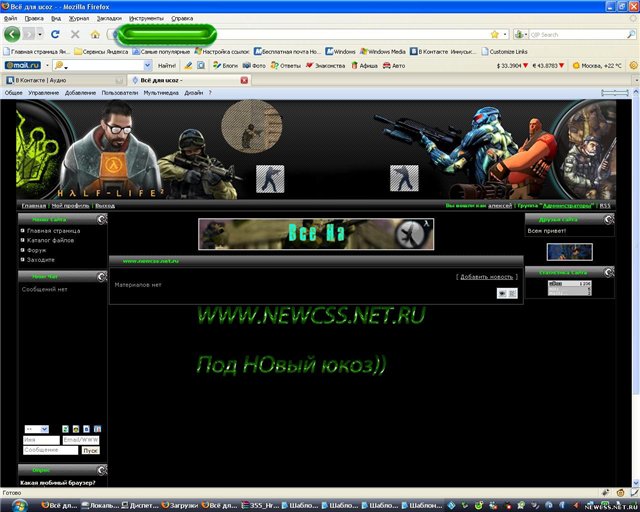Image resolution: width=640 pixels, height=512 pixels.
Task: Open the Диспетчер taskbar button
Action: [x=140, y=505]
